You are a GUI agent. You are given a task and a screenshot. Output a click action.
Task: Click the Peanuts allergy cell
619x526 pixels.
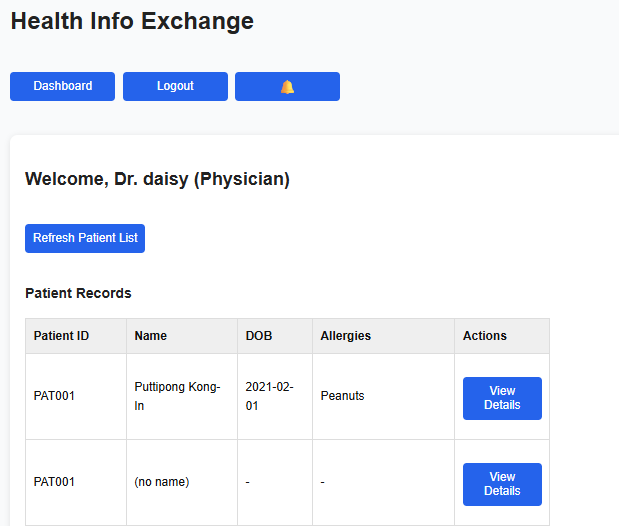(342, 396)
